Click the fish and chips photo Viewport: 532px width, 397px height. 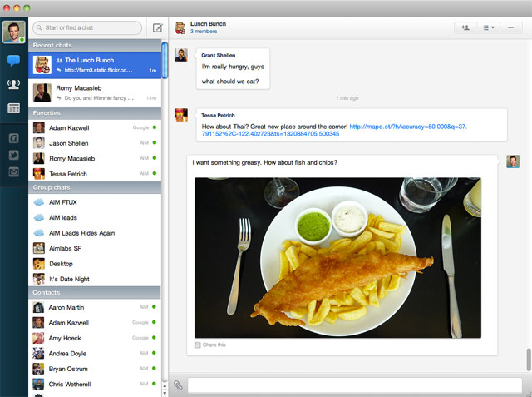337,256
